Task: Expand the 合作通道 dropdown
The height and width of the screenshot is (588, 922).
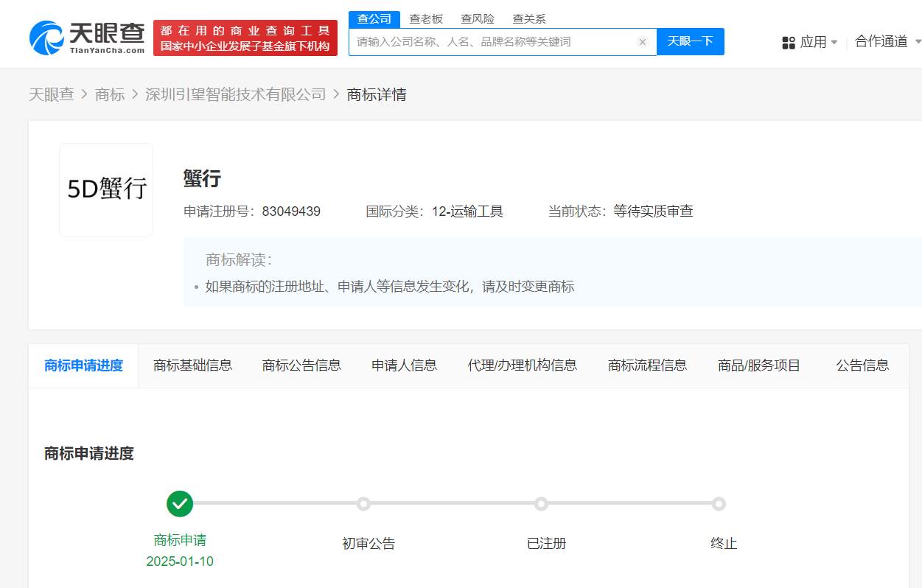Action: (887, 42)
